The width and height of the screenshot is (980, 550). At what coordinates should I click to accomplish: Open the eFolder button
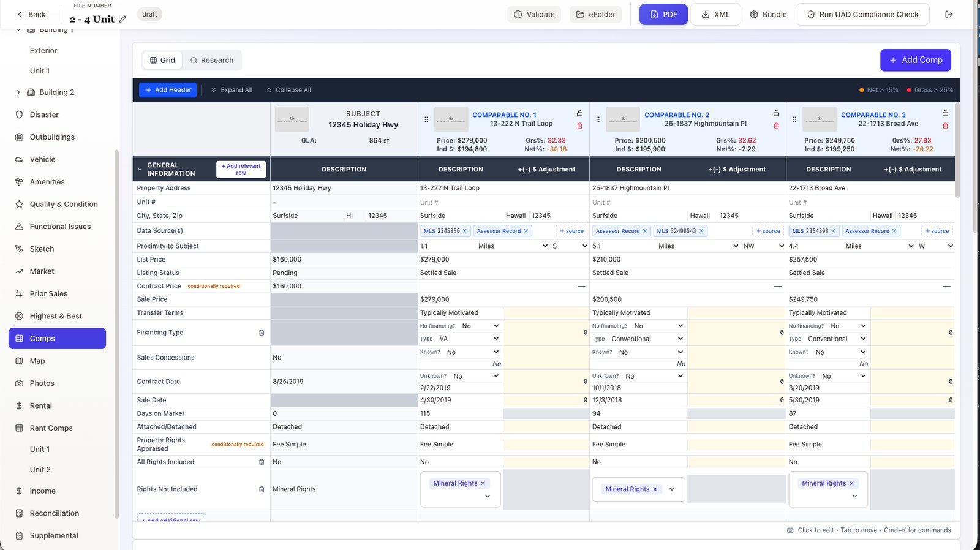596,14
